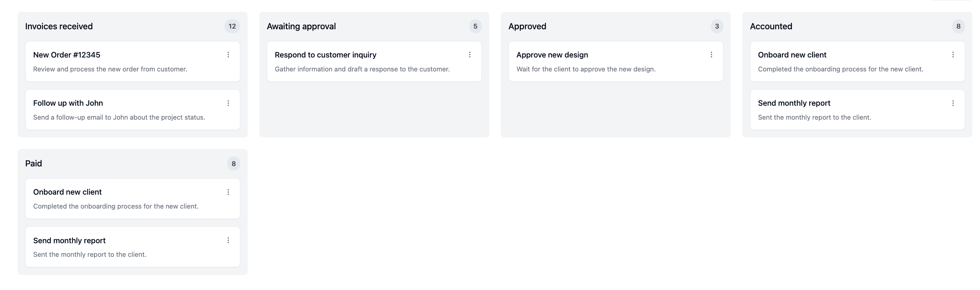Select the New Order #12345 card title
The image size is (980, 290).
(x=66, y=55)
